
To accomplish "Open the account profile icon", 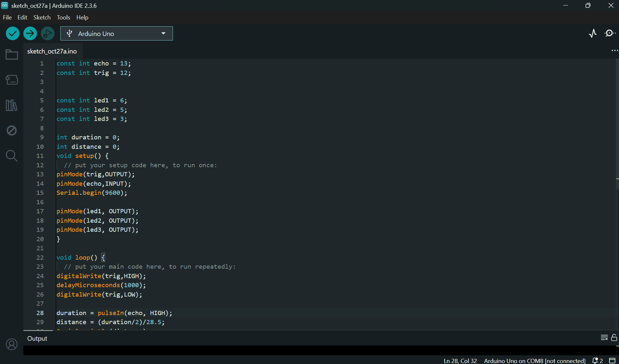I will coord(12,344).
